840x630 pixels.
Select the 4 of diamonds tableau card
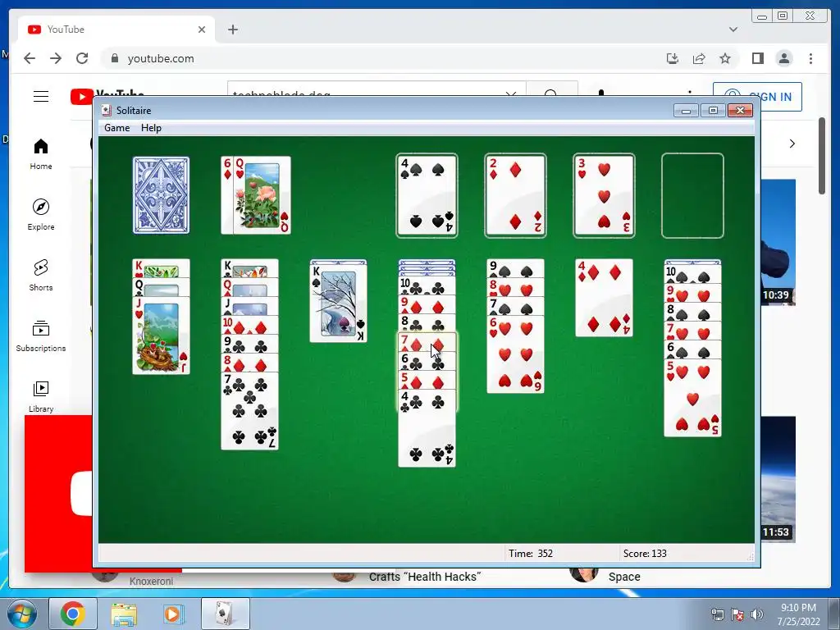604,298
